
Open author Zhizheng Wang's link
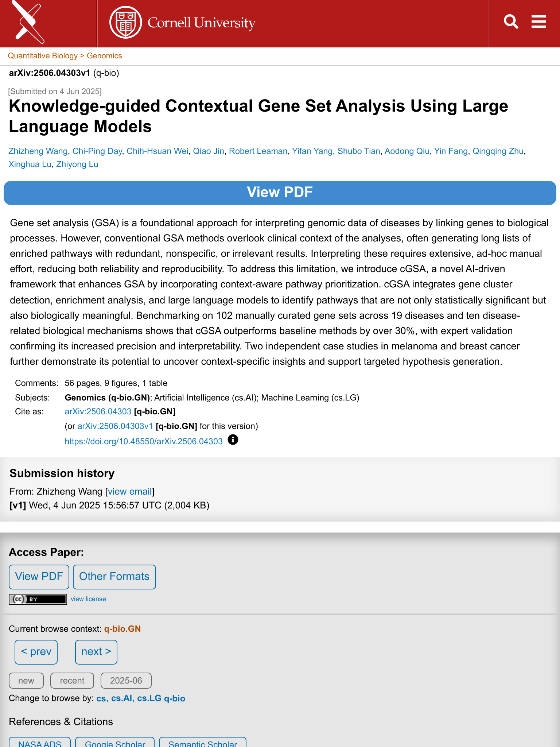(x=38, y=151)
